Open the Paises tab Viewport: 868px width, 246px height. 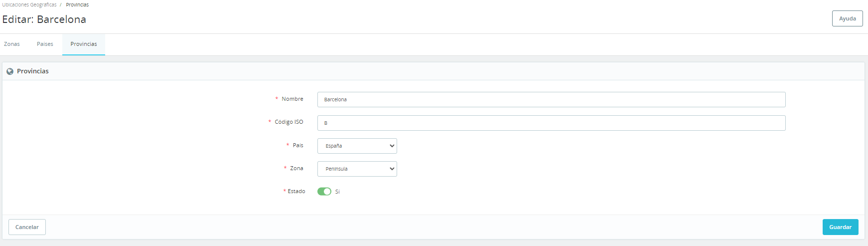[45, 44]
